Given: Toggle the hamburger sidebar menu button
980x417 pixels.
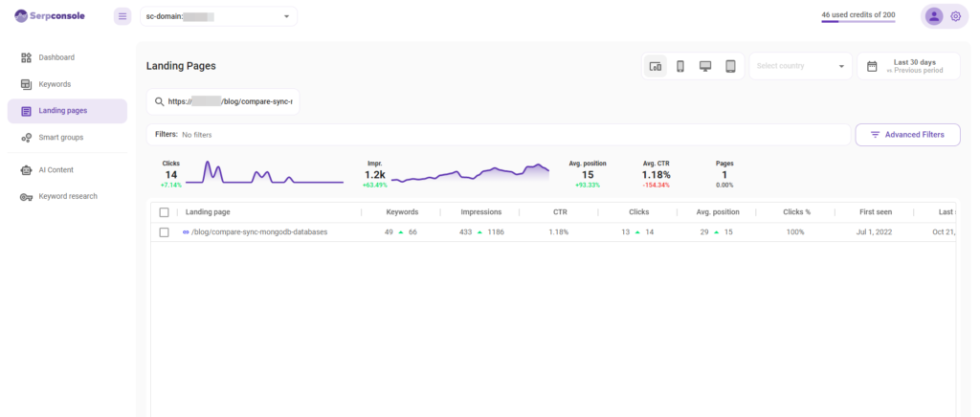Looking at the screenshot, I should (x=122, y=16).
